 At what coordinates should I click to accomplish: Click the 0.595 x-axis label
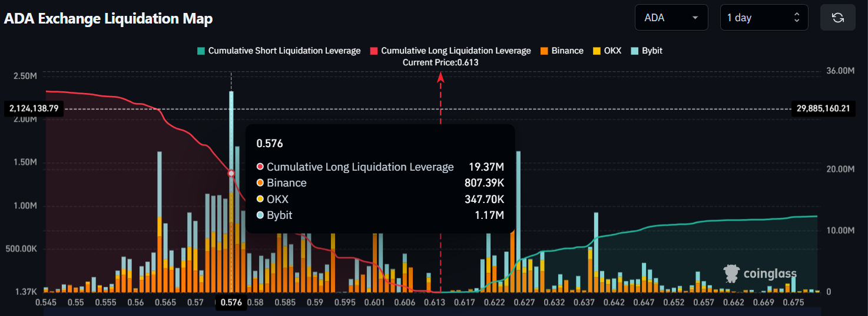(x=344, y=302)
